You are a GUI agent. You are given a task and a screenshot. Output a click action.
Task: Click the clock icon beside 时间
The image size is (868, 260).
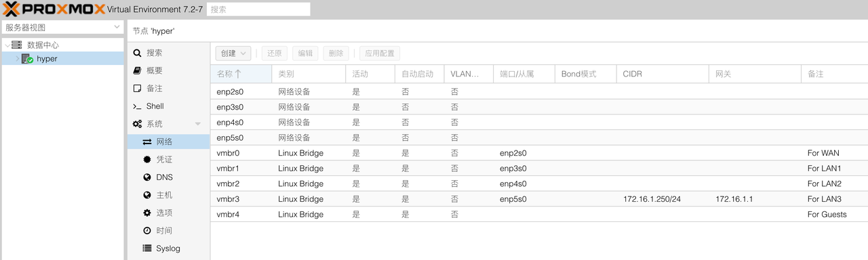point(147,231)
